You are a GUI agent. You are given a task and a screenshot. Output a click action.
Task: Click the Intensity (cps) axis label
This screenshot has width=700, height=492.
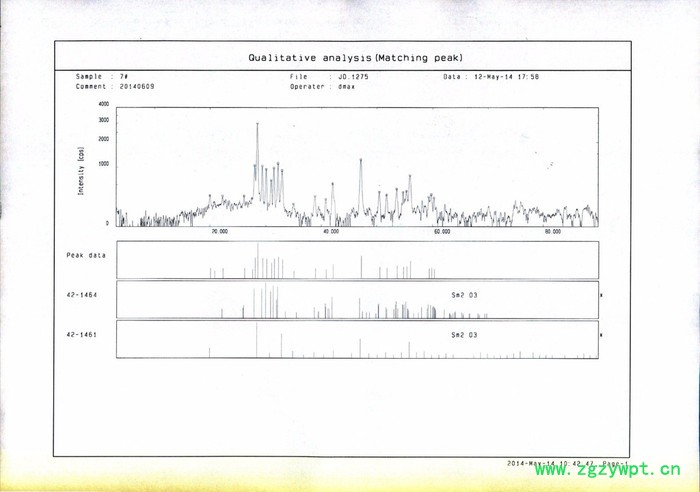click(81, 172)
